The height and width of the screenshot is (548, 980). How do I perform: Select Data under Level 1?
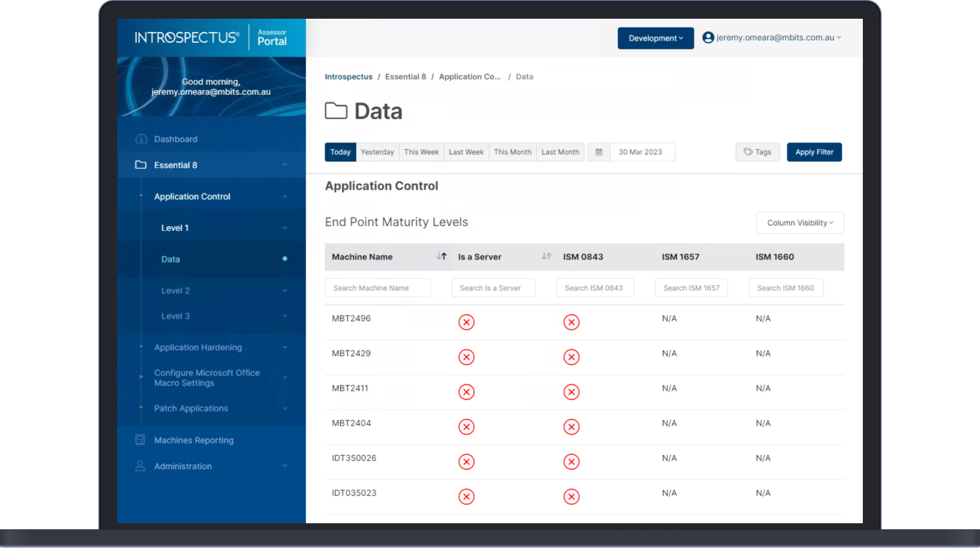click(x=171, y=259)
